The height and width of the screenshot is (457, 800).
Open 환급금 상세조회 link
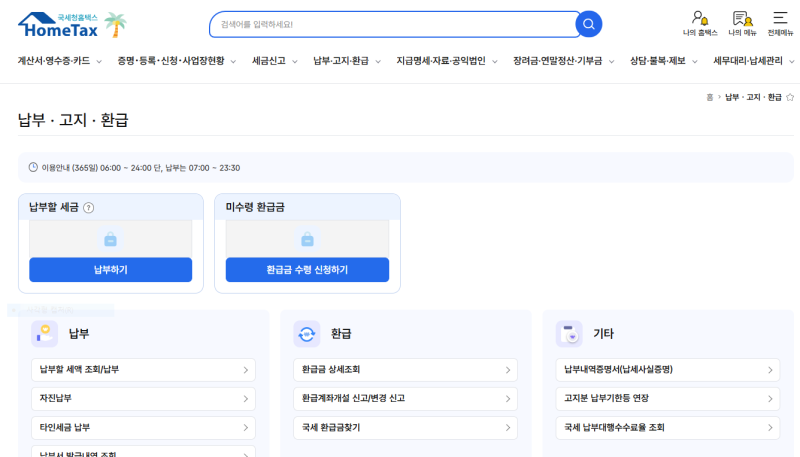click(406, 370)
